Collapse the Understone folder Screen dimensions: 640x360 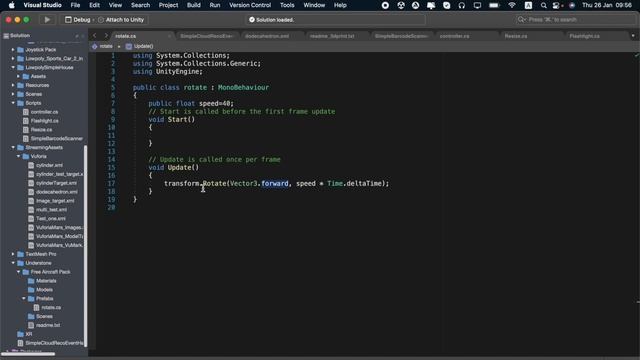13,263
